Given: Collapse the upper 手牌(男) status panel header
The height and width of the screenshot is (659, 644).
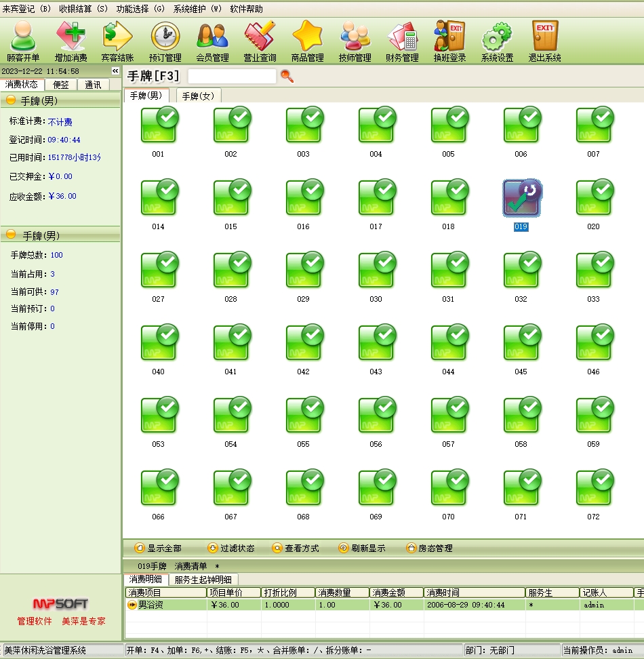Looking at the screenshot, I should tap(11, 101).
